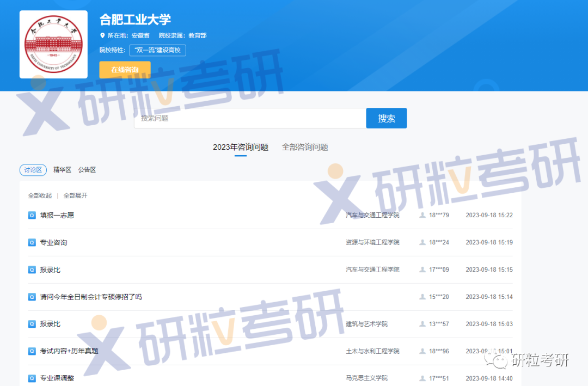Open question 填报一志愿
The height and width of the screenshot is (386, 588).
(57, 215)
